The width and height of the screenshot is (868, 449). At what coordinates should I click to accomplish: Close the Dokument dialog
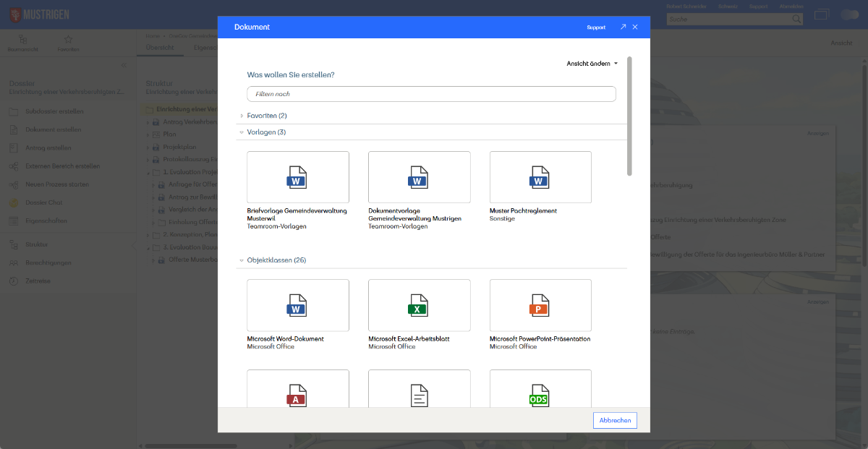pos(635,27)
